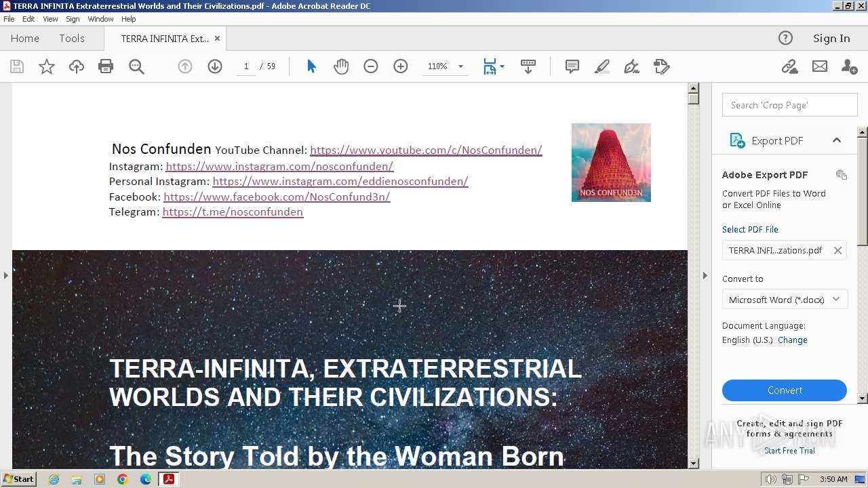Go to next page arrow
Image resolution: width=868 pixels, height=488 pixels.
pyautogui.click(x=215, y=66)
